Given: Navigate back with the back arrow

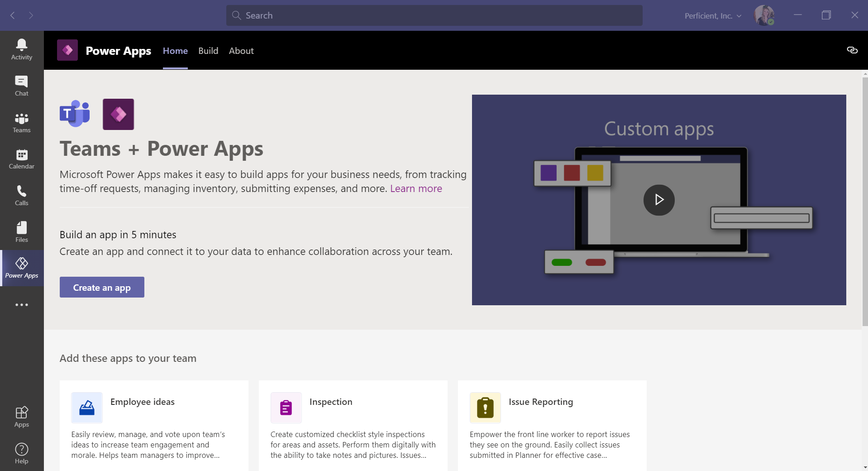Looking at the screenshot, I should pyautogui.click(x=13, y=15).
